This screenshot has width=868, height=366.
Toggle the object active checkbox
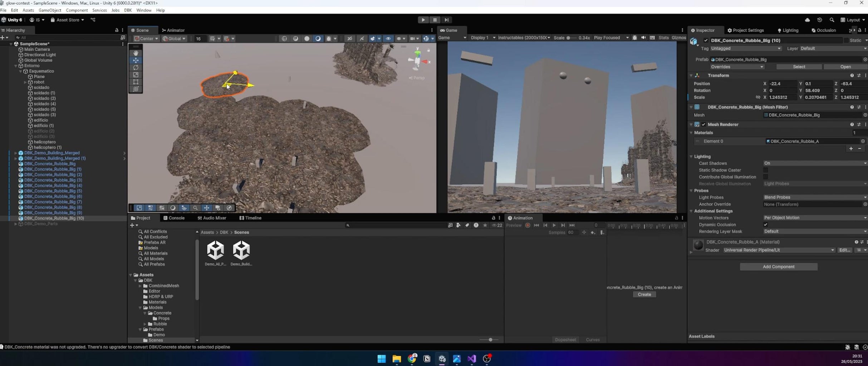[x=706, y=40]
